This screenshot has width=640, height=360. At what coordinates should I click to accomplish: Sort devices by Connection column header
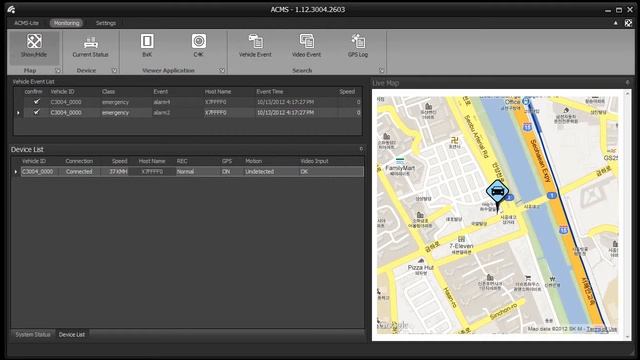(79, 161)
